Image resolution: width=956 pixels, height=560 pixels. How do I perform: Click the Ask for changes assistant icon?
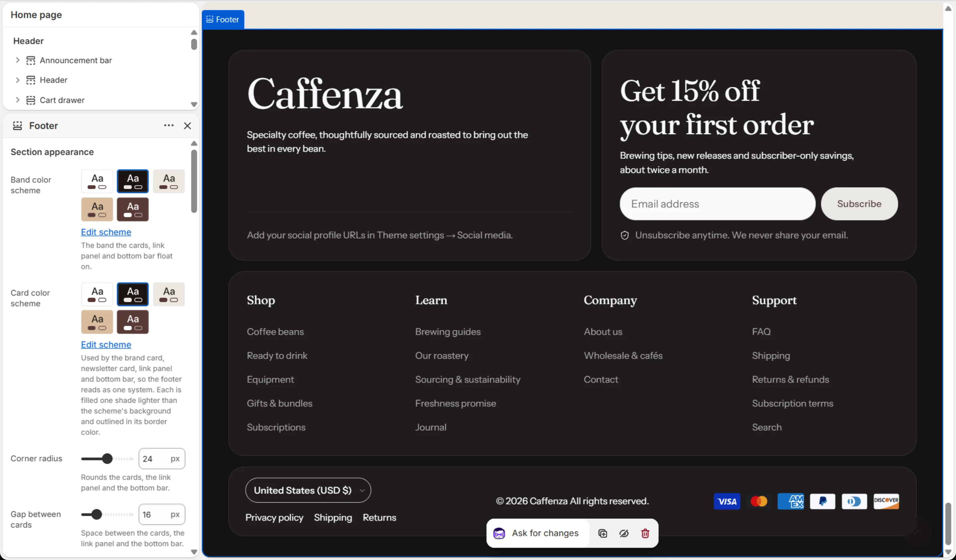(x=499, y=533)
